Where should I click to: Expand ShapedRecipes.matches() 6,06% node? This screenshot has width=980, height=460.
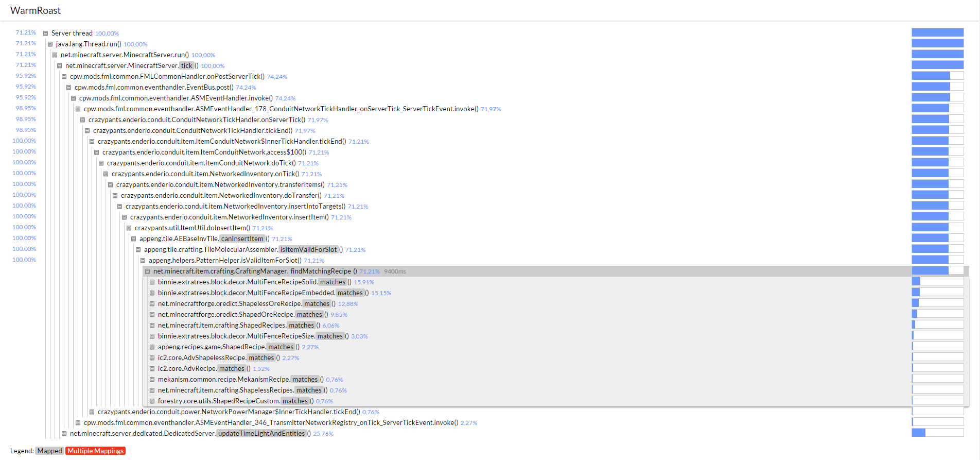pos(152,326)
